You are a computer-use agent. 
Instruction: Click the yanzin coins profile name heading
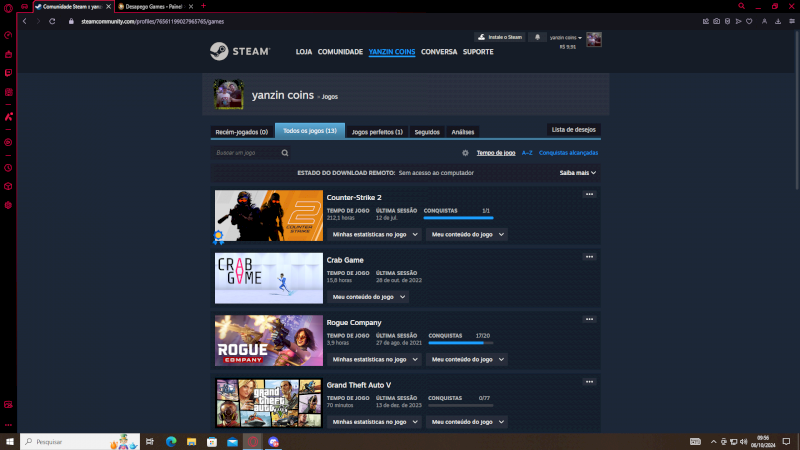[283, 95]
